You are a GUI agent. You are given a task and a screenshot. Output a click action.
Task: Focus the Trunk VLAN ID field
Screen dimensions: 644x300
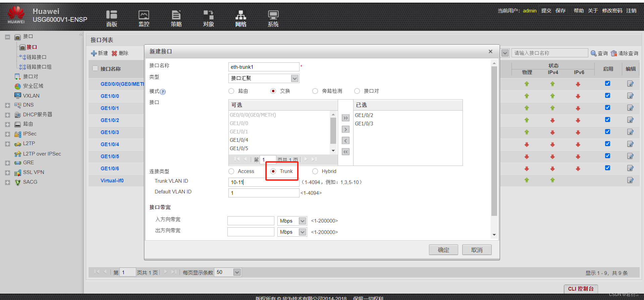tap(264, 182)
